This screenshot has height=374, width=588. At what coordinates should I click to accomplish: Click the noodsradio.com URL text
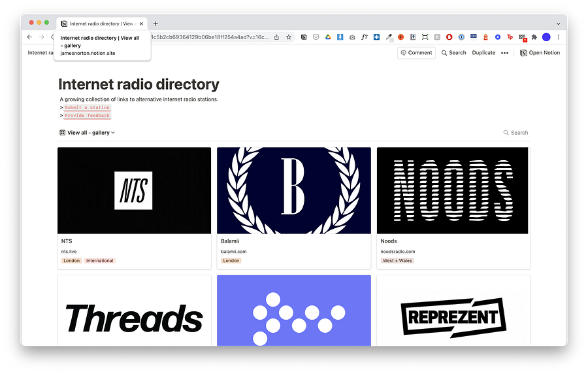[398, 252]
